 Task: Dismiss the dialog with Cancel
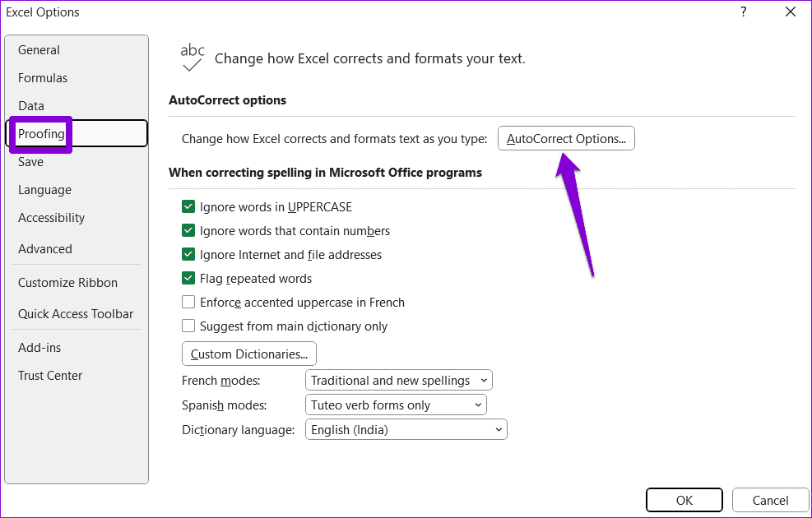[770, 499]
